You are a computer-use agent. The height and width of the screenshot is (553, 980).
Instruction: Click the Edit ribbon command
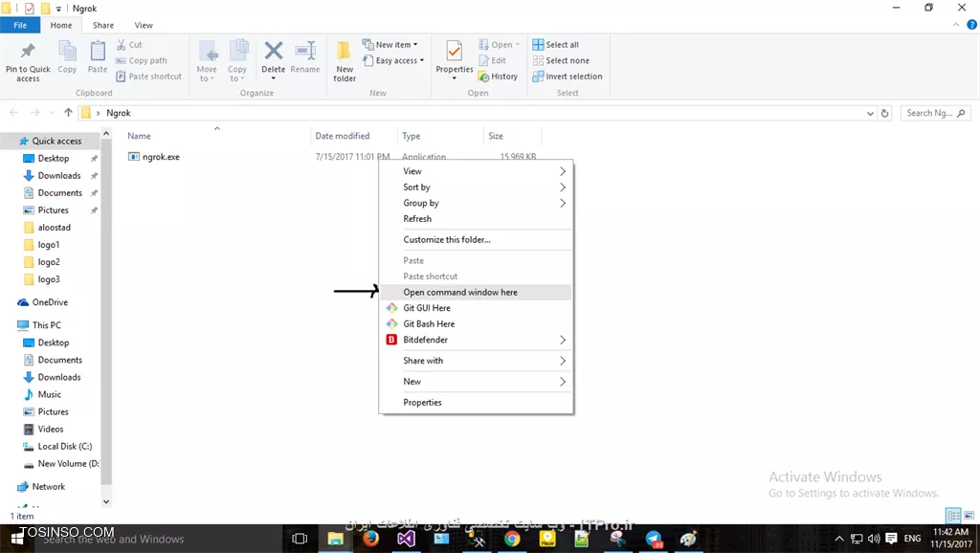(493, 60)
